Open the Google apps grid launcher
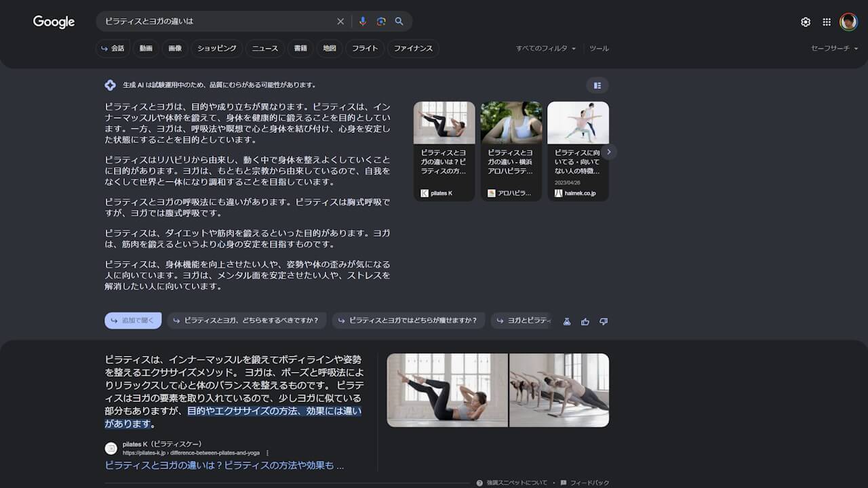 [827, 22]
